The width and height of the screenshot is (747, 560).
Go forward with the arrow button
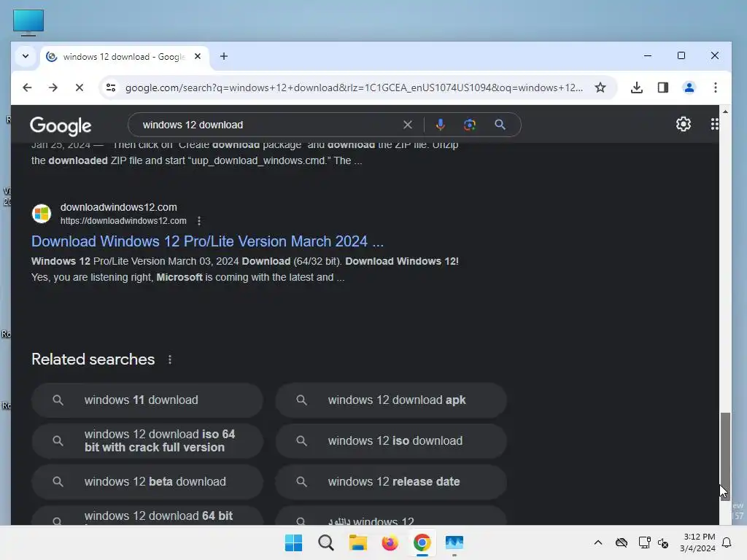click(53, 87)
